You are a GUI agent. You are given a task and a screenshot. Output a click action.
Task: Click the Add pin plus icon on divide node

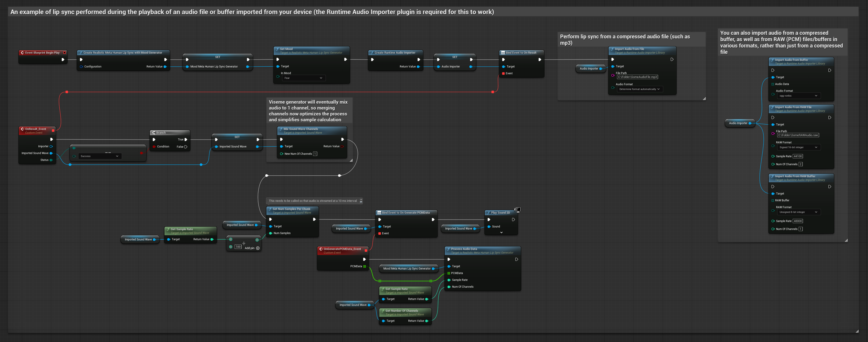click(x=258, y=248)
